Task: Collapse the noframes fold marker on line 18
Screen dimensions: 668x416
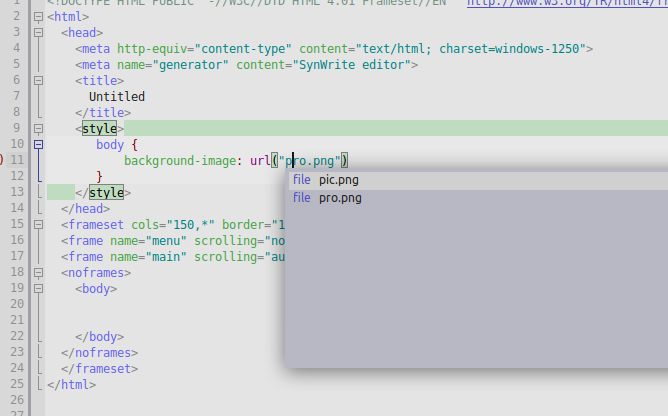Action: pyautogui.click(x=38, y=273)
